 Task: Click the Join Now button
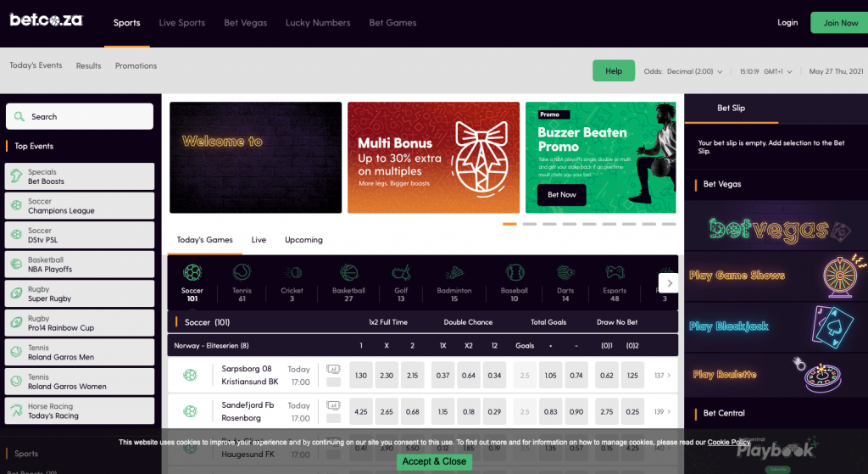tap(840, 23)
